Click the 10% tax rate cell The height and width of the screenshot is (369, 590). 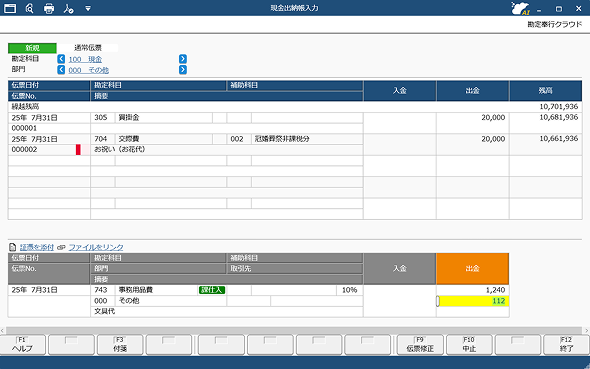[x=350, y=290]
